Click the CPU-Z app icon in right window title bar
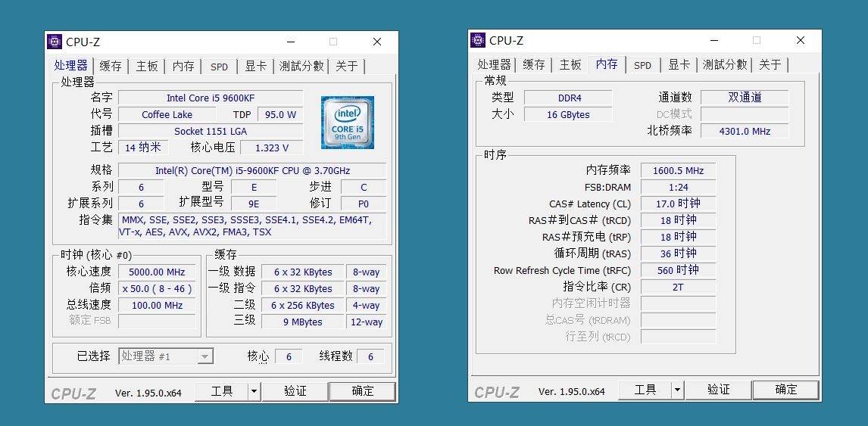Screen dimensions: 868x426 [478, 40]
